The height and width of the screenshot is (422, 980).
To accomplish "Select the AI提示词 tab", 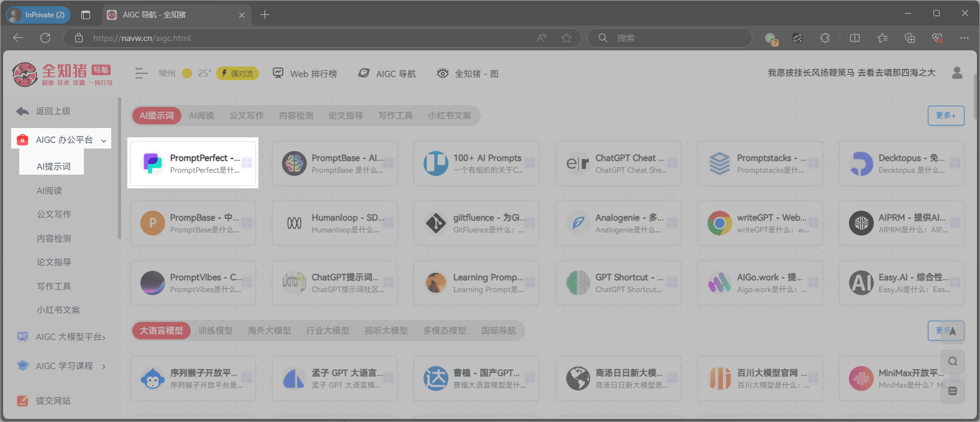I will click(x=157, y=116).
